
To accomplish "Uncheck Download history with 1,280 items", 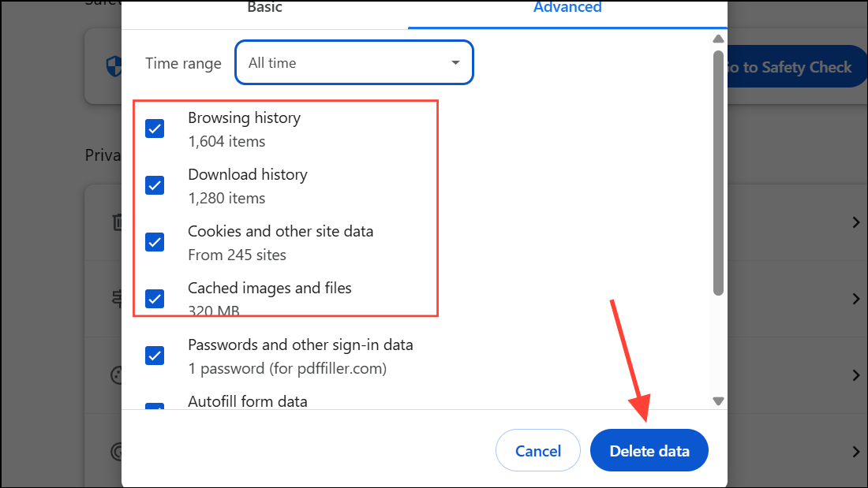I will (x=154, y=184).
